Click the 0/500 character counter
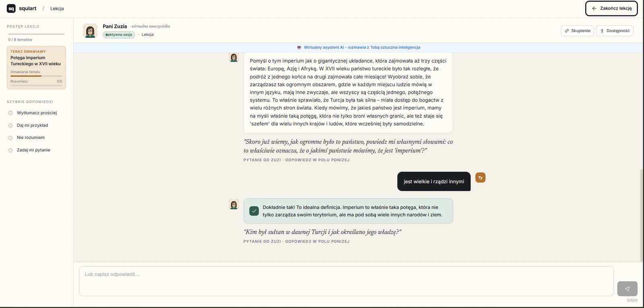644x308 pixels. [632, 300]
